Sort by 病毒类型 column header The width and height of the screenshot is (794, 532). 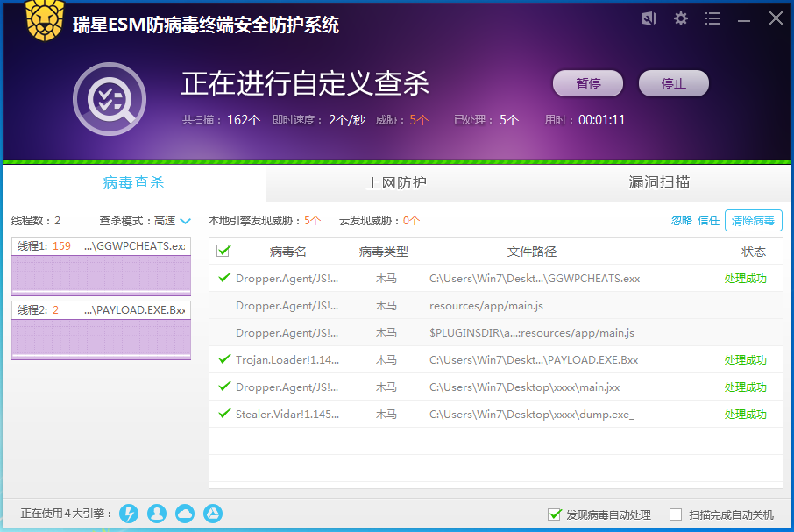383,252
